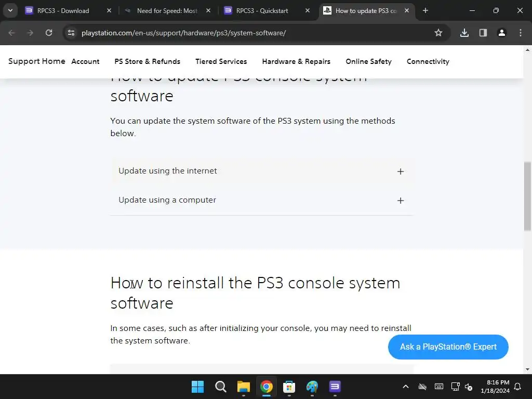The image size is (532, 399).
Task: Click the network display tray icon
Action: point(455,387)
